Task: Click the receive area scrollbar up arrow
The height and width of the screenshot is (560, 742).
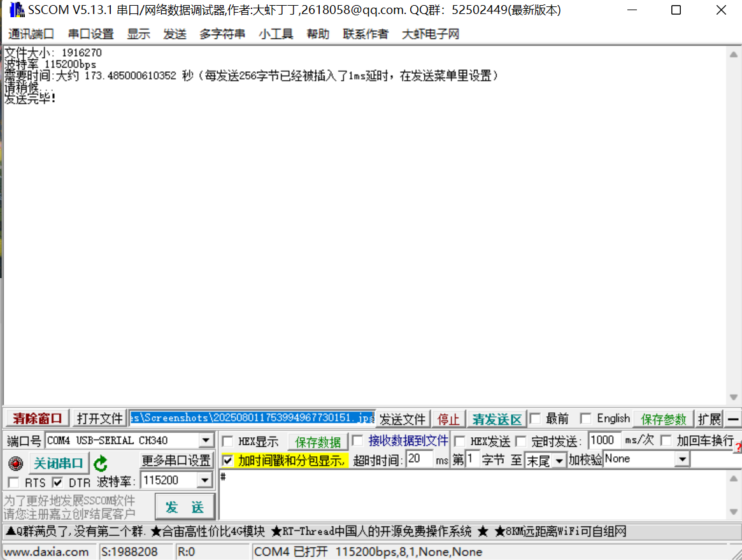Action: [x=734, y=54]
